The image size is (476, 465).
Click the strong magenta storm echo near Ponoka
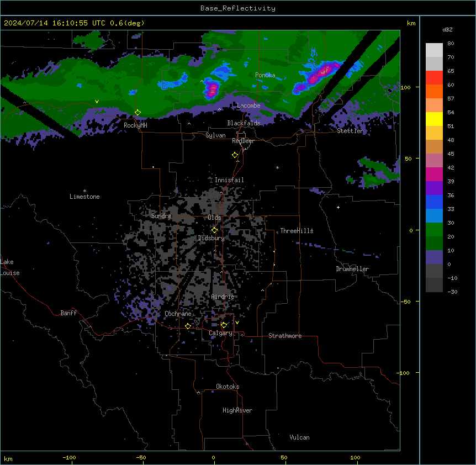coord(212,89)
